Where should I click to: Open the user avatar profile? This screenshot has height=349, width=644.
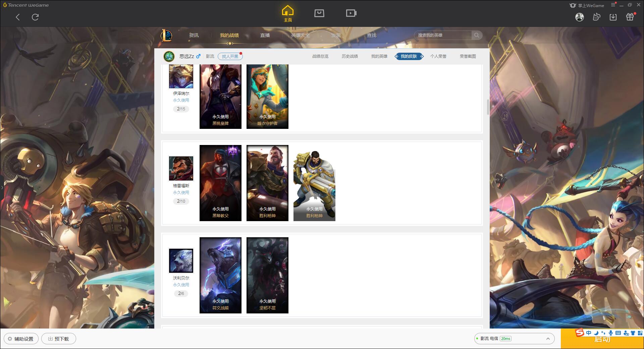click(580, 17)
